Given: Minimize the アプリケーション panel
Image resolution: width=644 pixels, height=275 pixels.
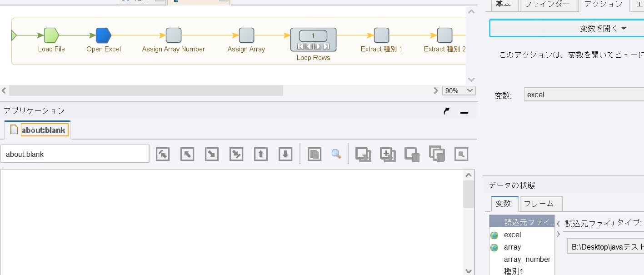Looking at the screenshot, I should click(464, 112).
